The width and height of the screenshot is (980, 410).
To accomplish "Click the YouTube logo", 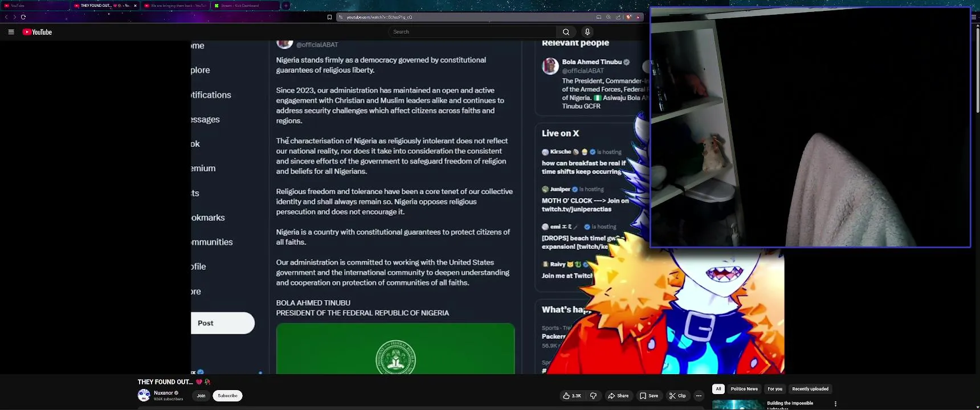I will (37, 32).
